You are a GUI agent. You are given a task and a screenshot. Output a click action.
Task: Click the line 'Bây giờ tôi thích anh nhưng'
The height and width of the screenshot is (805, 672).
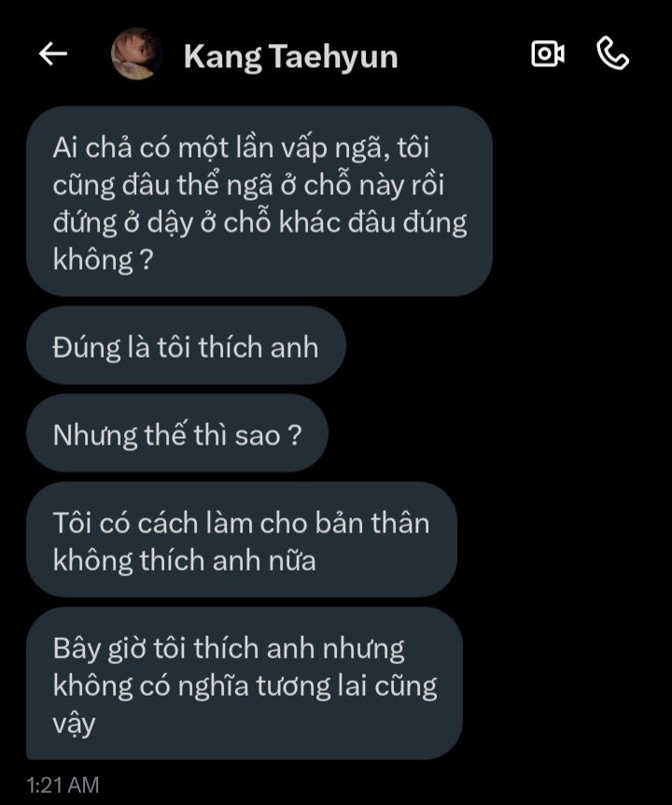(x=229, y=648)
